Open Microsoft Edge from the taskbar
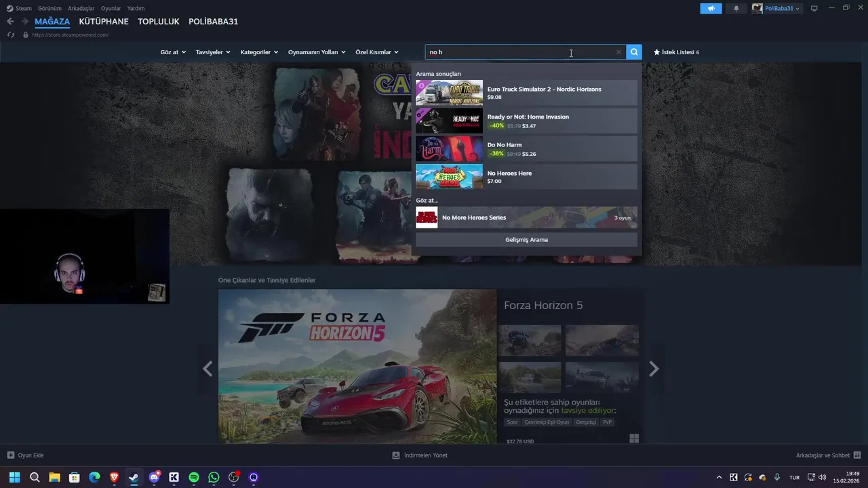Screen dimensions: 868x488 pos(94,477)
